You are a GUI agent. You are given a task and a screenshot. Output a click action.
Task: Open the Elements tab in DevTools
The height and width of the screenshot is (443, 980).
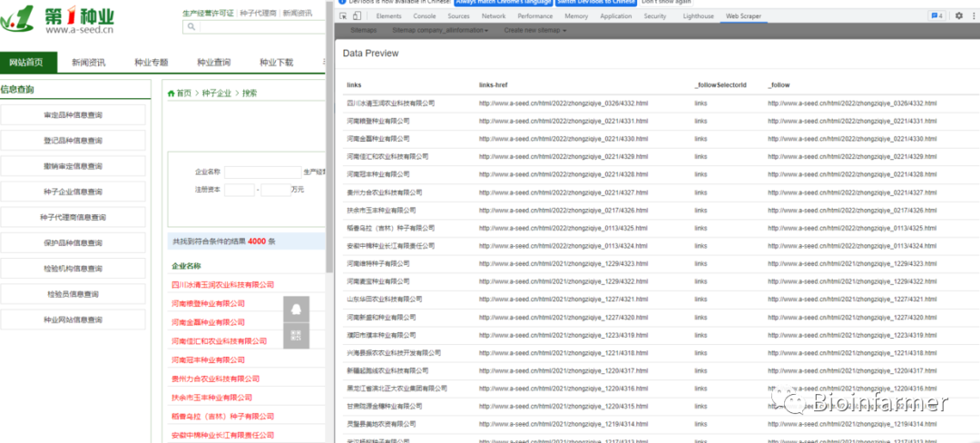click(x=388, y=16)
